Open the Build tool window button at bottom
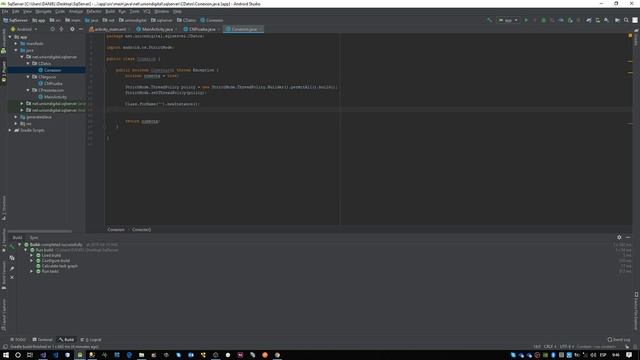The image size is (640, 360). [x=66, y=340]
